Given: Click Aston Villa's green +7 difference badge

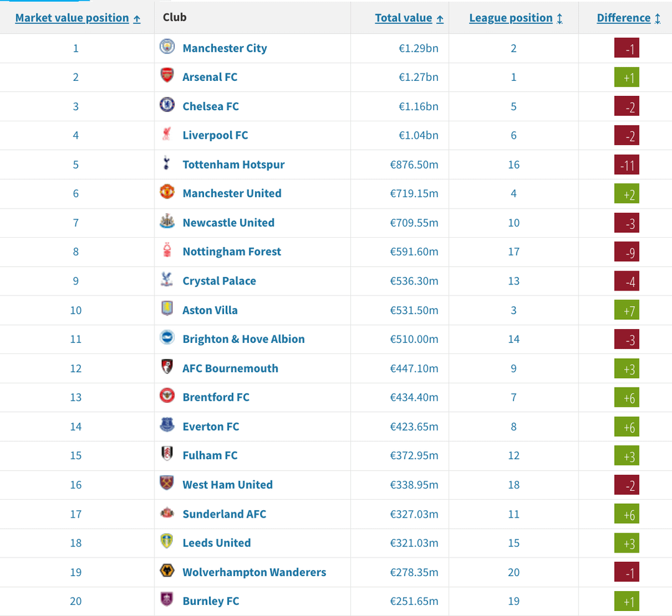Looking at the screenshot, I should pyautogui.click(x=627, y=310).
